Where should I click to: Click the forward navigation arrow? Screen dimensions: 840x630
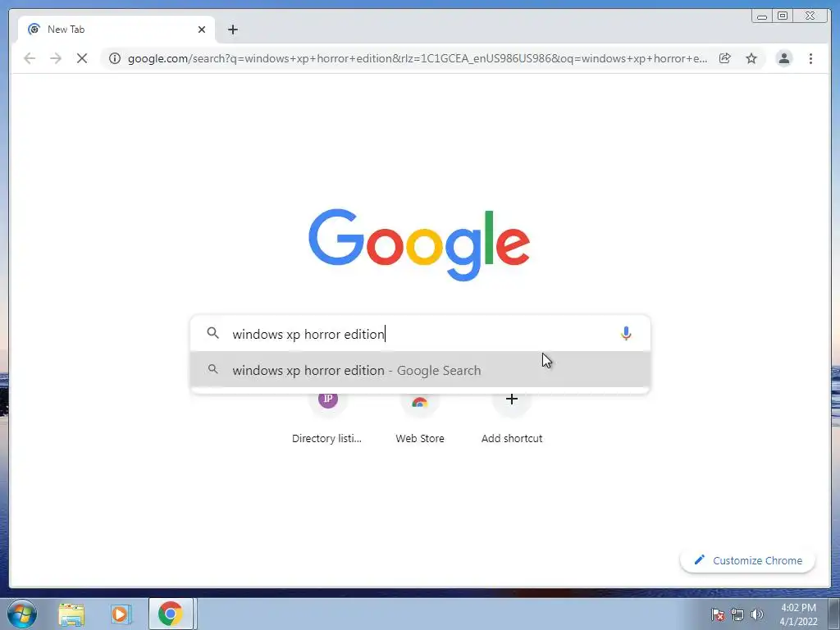click(x=56, y=58)
